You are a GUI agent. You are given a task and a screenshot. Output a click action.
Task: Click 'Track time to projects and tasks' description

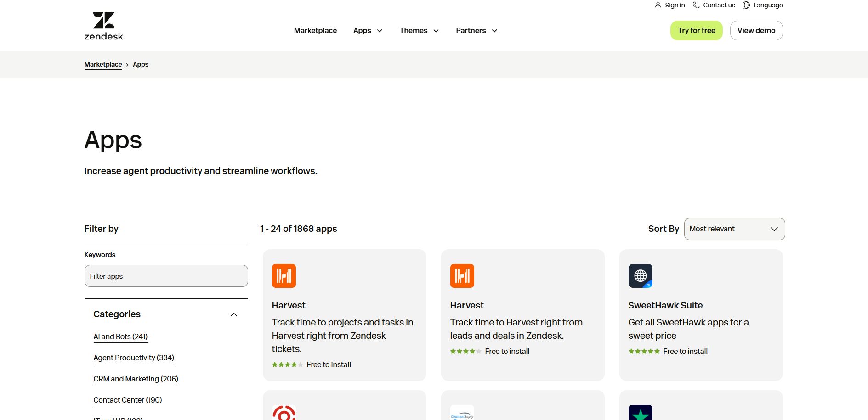[342, 336]
